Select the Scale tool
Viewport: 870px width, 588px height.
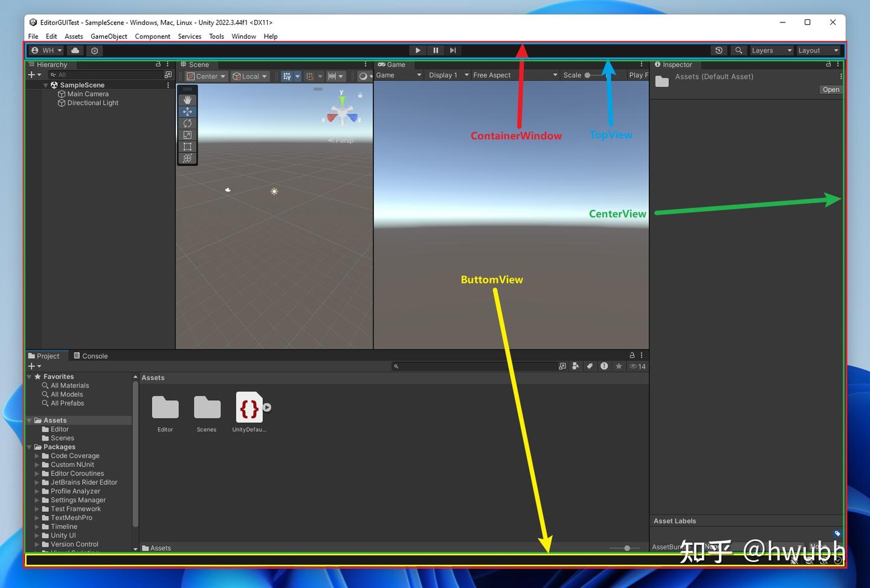pyautogui.click(x=187, y=134)
